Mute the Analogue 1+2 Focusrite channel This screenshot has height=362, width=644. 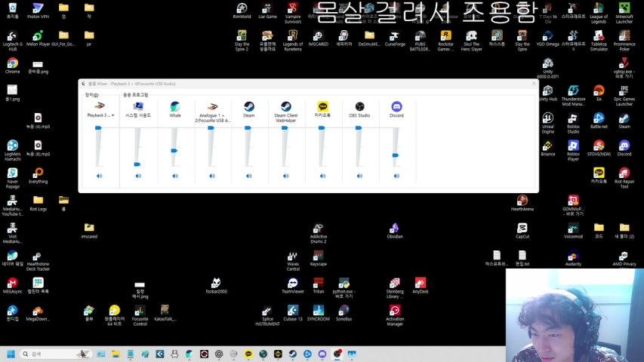point(212,176)
